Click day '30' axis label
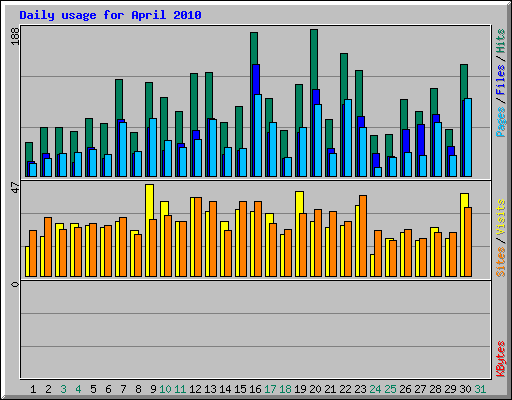The image size is (512, 400). pos(465,389)
